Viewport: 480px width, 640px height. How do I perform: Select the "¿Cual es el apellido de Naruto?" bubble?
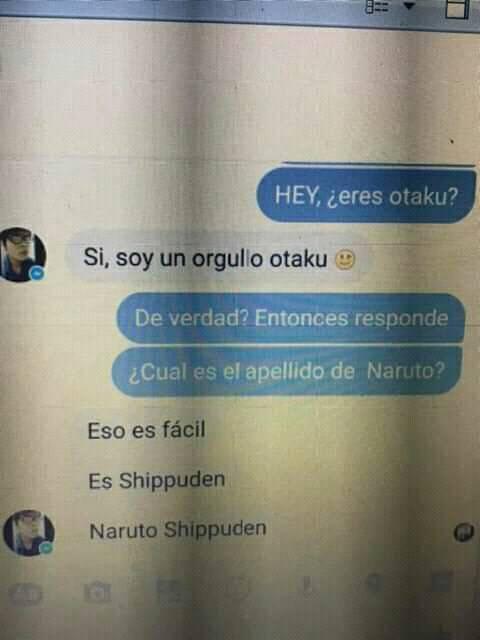click(x=287, y=371)
